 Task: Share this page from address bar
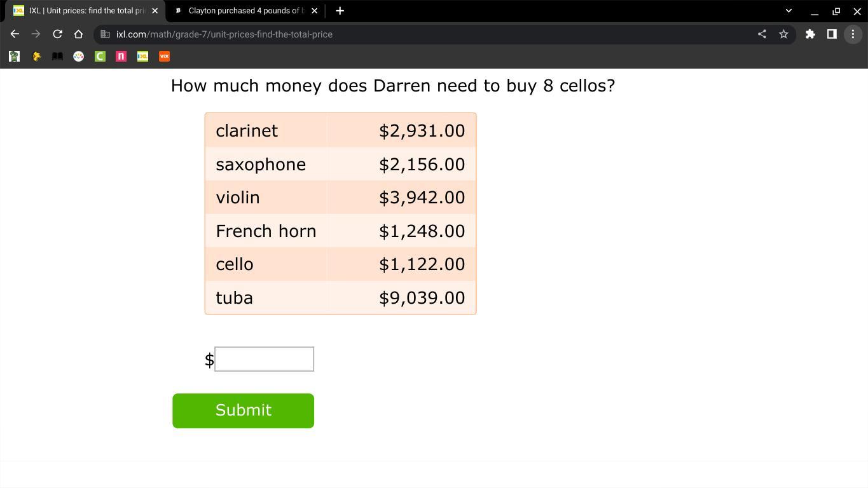point(762,34)
